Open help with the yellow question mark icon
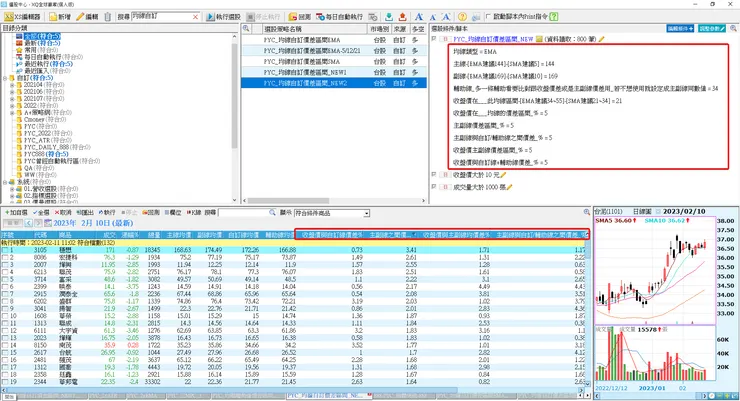Screen dimensions: 740x401 [x=462, y=17]
